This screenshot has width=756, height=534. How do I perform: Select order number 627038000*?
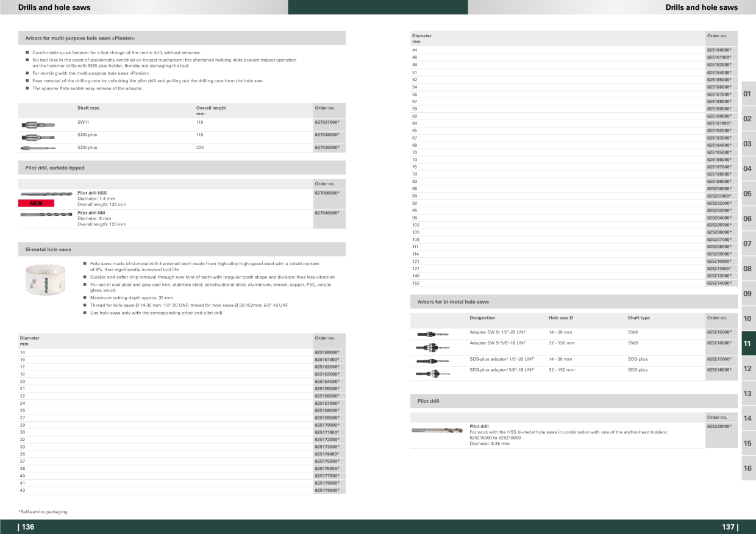327,135
